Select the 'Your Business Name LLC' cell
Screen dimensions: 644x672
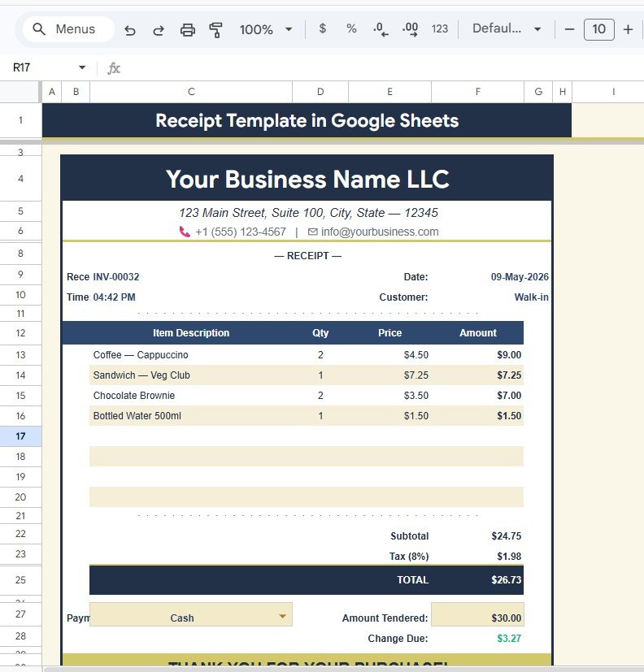point(307,178)
